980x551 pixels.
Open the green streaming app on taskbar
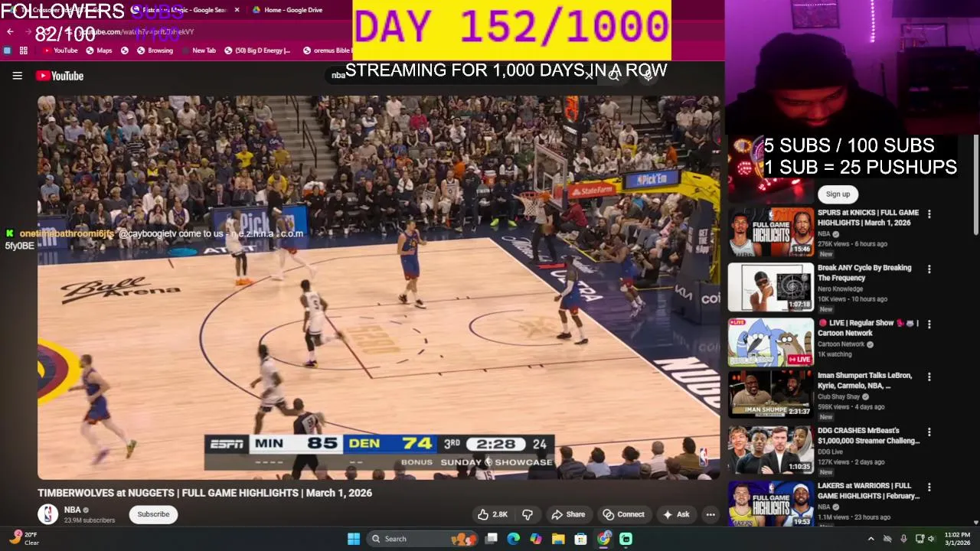point(626,539)
